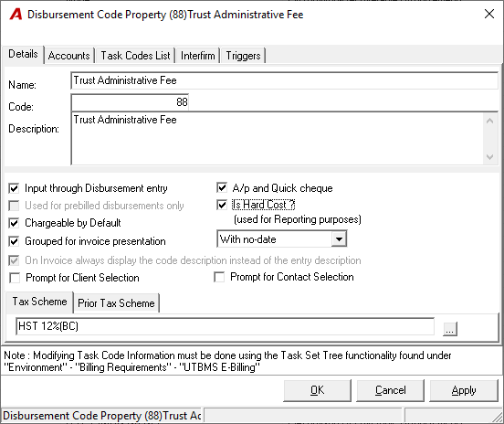Click into the Name text field
The width and height of the screenshot is (504, 424).
click(x=284, y=80)
